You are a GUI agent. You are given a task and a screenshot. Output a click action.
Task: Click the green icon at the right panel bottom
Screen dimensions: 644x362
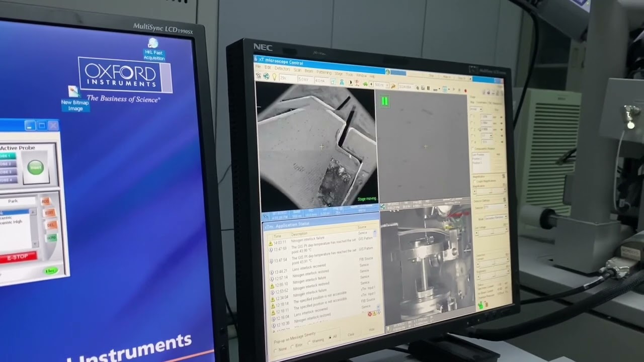(x=480, y=306)
